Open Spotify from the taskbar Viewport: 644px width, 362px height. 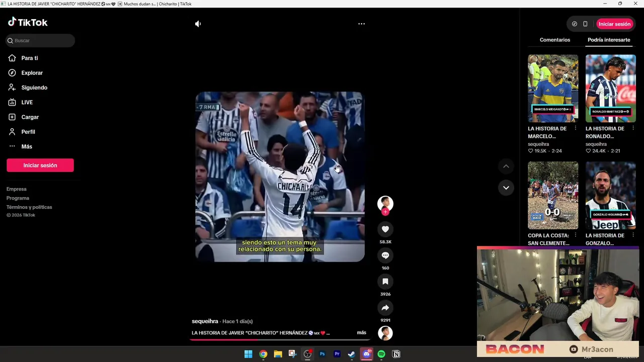click(x=381, y=354)
